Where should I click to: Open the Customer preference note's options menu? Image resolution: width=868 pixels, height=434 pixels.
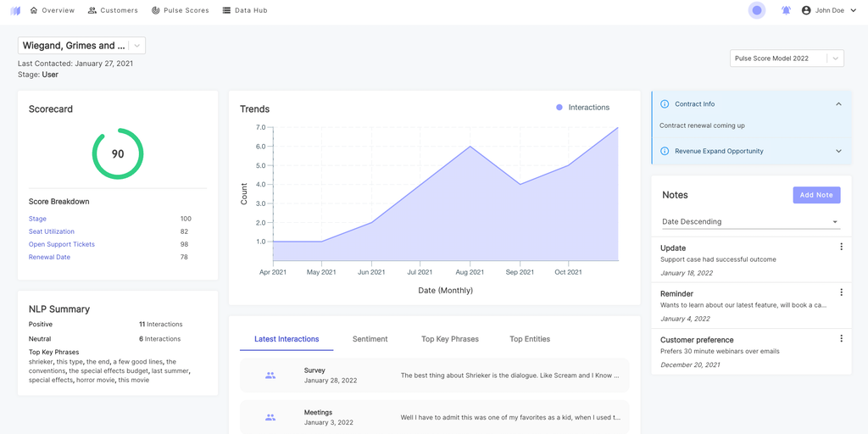tap(841, 338)
